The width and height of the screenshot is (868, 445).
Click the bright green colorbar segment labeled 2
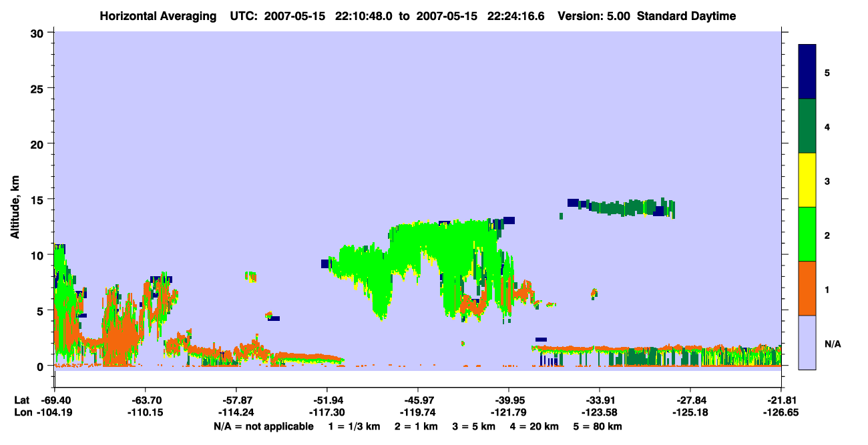click(x=807, y=234)
